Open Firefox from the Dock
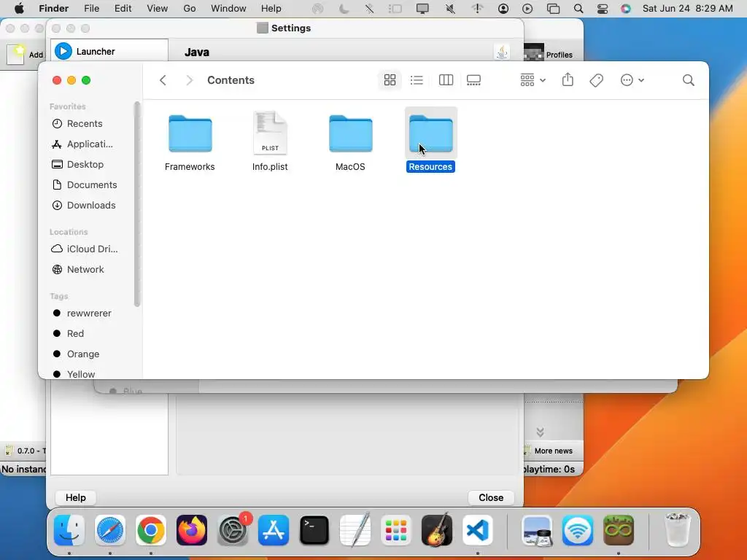This screenshot has height=560, width=747. [192, 530]
